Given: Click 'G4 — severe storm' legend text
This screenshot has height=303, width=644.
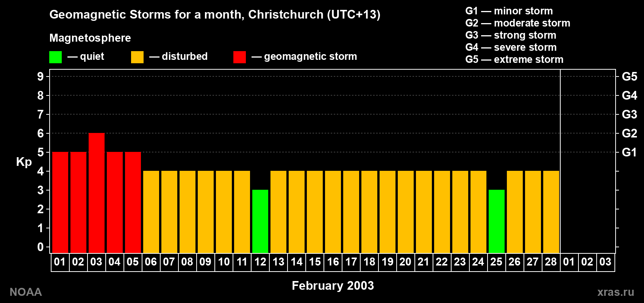Looking at the screenshot, I should tap(511, 47).
